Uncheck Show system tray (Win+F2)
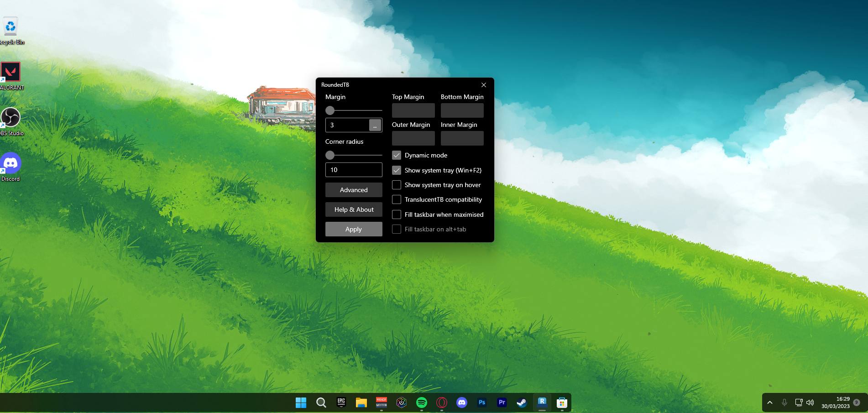Viewport: 868px width, 413px height. click(x=397, y=170)
